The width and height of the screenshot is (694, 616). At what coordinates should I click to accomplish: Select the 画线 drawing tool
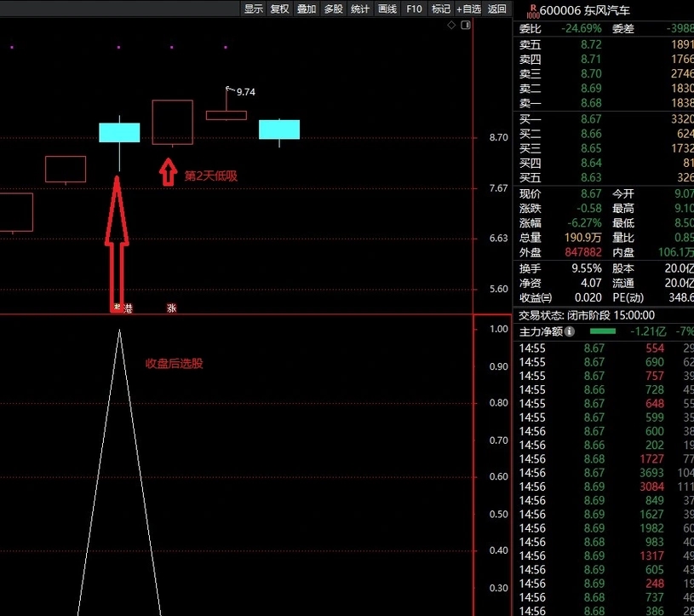[x=387, y=9]
